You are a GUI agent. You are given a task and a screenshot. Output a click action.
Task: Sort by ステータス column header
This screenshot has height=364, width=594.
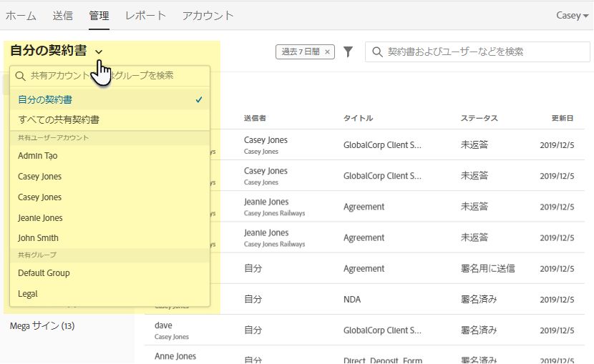tap(479, 118)
